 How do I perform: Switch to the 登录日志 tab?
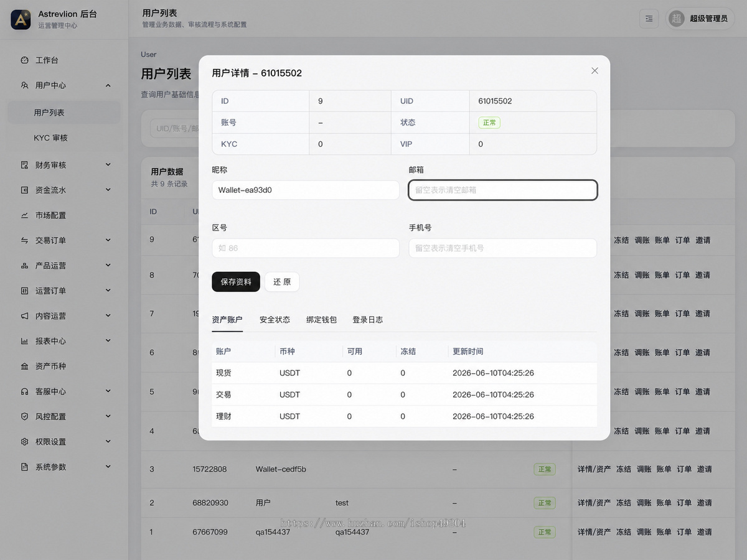pos(368,320)
